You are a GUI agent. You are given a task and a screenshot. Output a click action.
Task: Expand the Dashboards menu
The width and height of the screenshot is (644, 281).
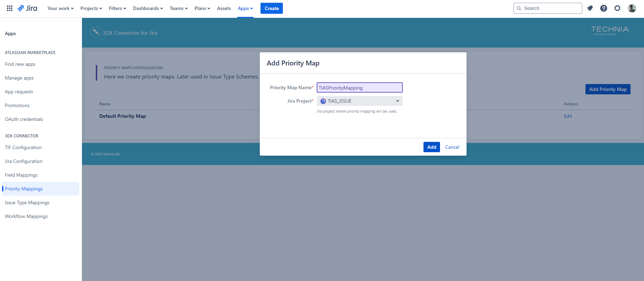click(148, 8)
